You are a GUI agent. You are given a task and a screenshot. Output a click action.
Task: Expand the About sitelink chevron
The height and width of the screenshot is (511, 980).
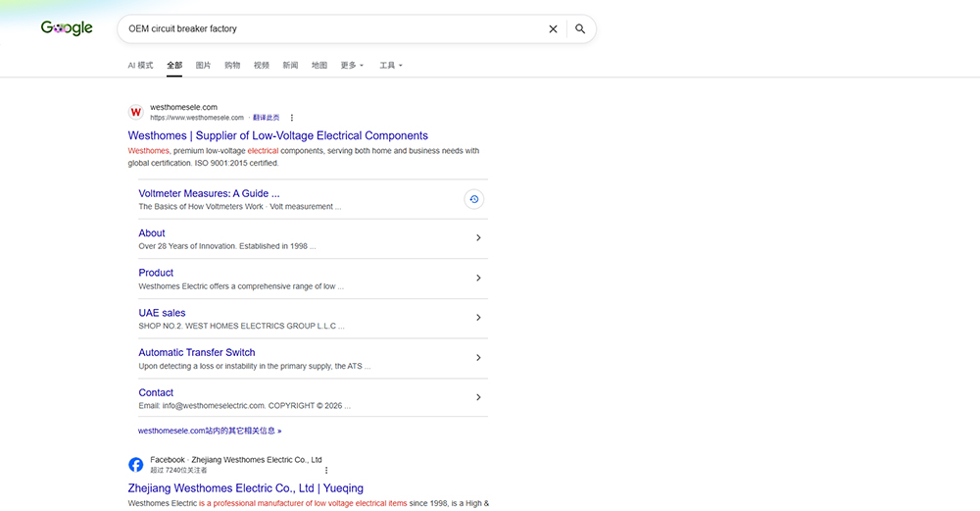[x=478, y=237]
